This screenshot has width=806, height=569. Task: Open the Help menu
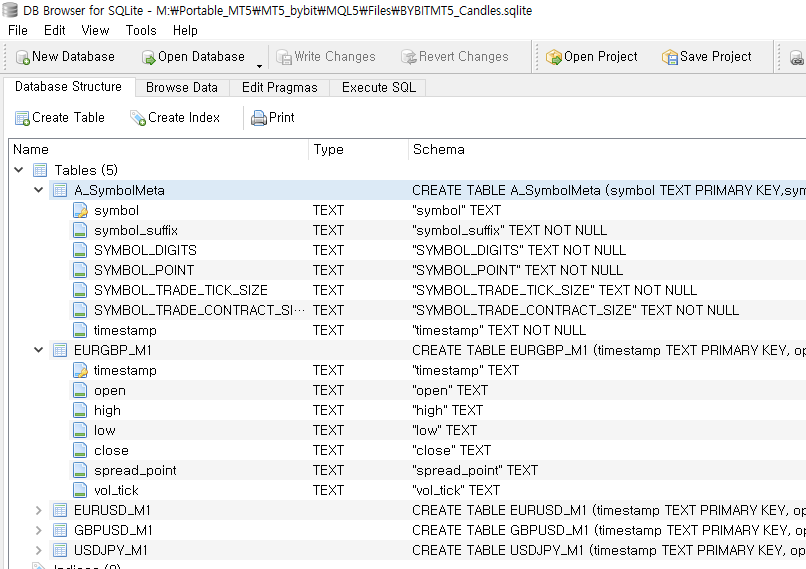pyautogui.click(x=185, y=30)
